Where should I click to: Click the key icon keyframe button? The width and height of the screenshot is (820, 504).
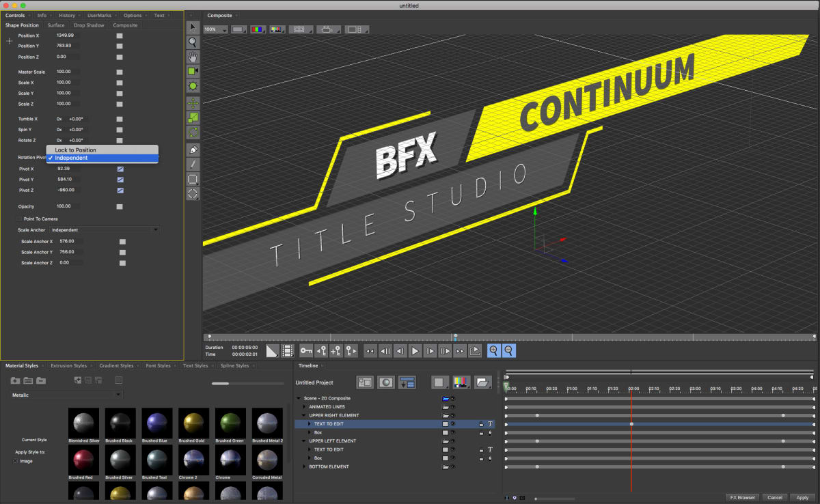tap(305, 351)
